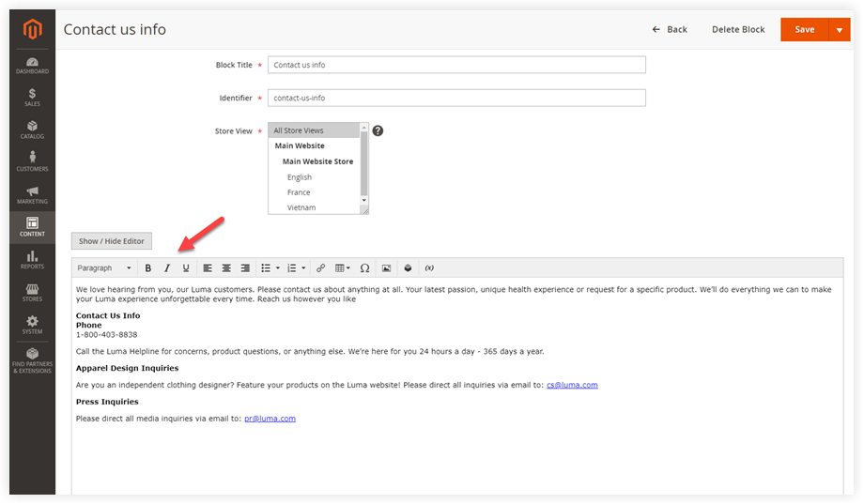Open the Save options dropdown arrow
Image resolution: width=864 pixels, height=504 pixels.
[840, 30]
